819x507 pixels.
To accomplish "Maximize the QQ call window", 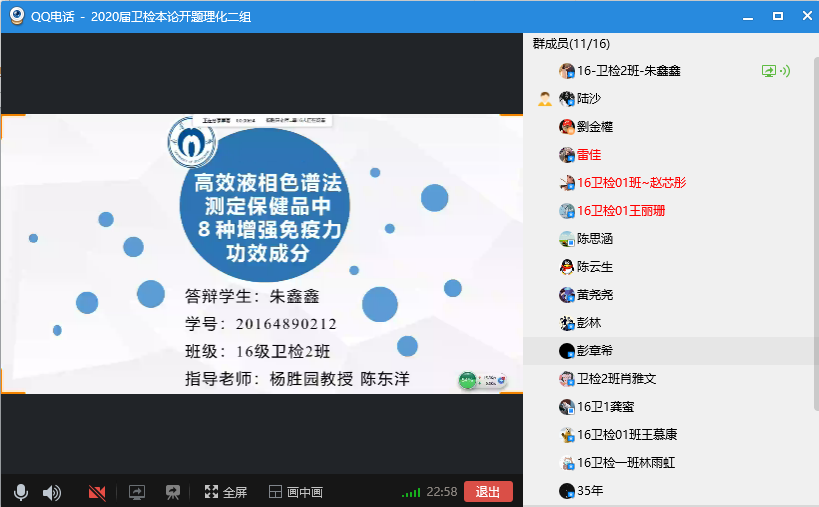I will coord(777,16).
